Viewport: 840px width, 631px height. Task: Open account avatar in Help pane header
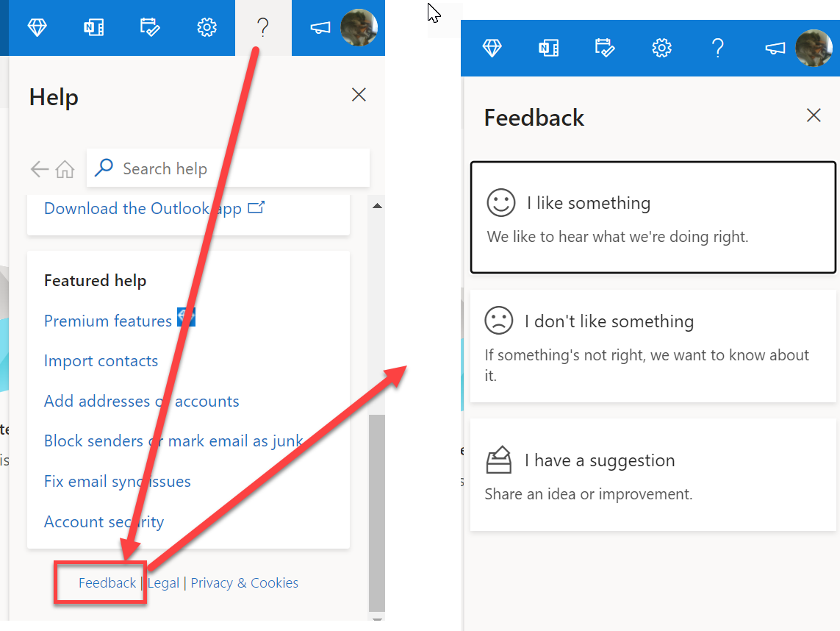click(359, 26)
